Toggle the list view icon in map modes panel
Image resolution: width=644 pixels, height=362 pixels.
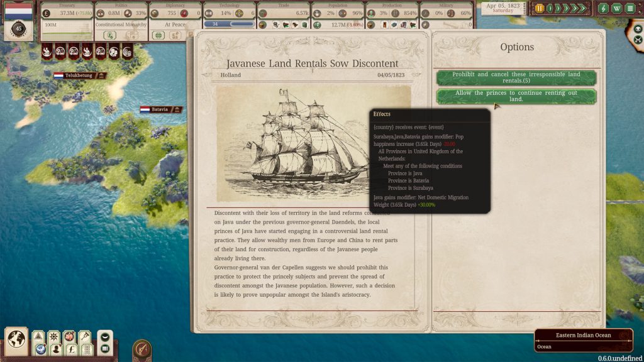point(105,348)
